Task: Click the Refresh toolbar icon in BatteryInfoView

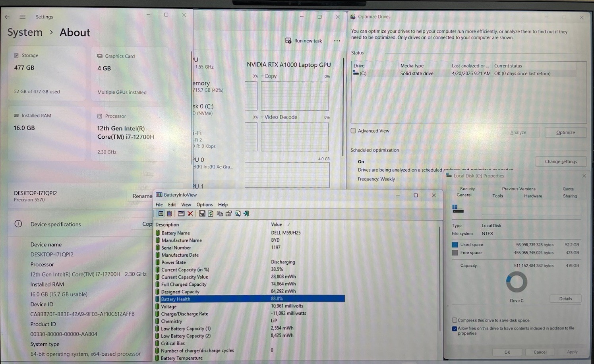Action: [211, 214]
